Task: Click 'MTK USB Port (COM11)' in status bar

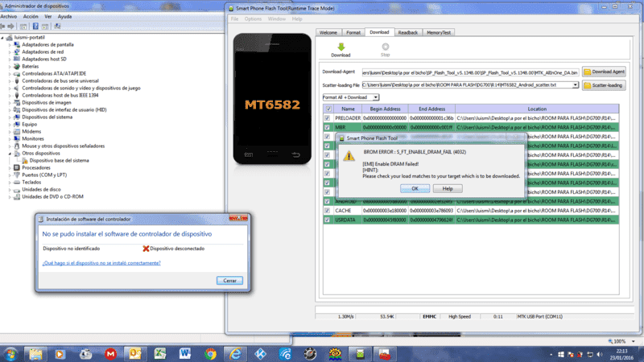Action: 539,316
